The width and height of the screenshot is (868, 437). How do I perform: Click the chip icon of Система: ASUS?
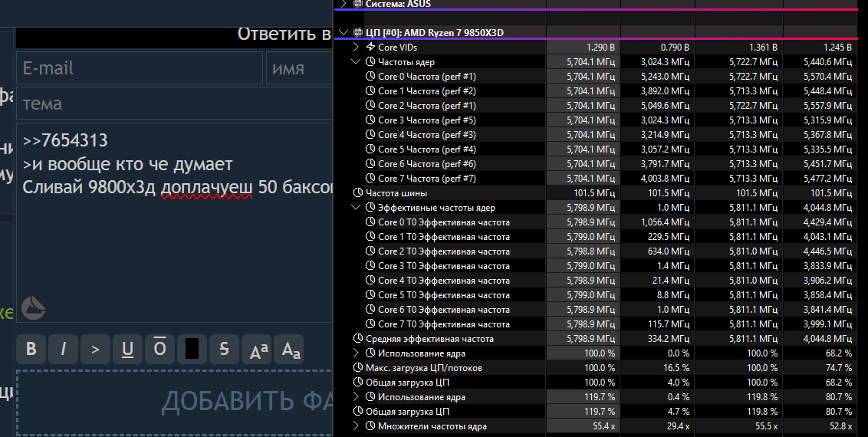coord(358,4)
